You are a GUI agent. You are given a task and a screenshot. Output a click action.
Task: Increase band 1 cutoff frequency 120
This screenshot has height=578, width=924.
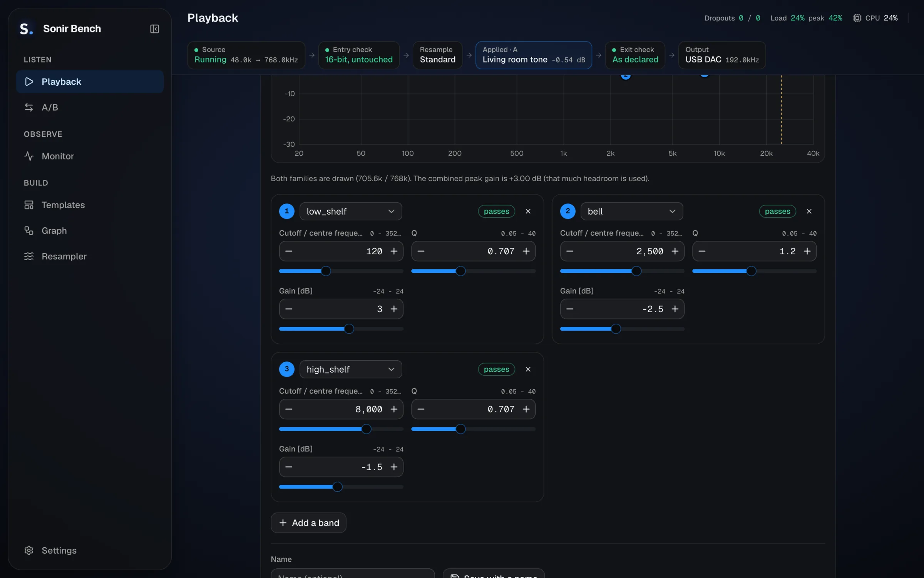coord(394,251)
